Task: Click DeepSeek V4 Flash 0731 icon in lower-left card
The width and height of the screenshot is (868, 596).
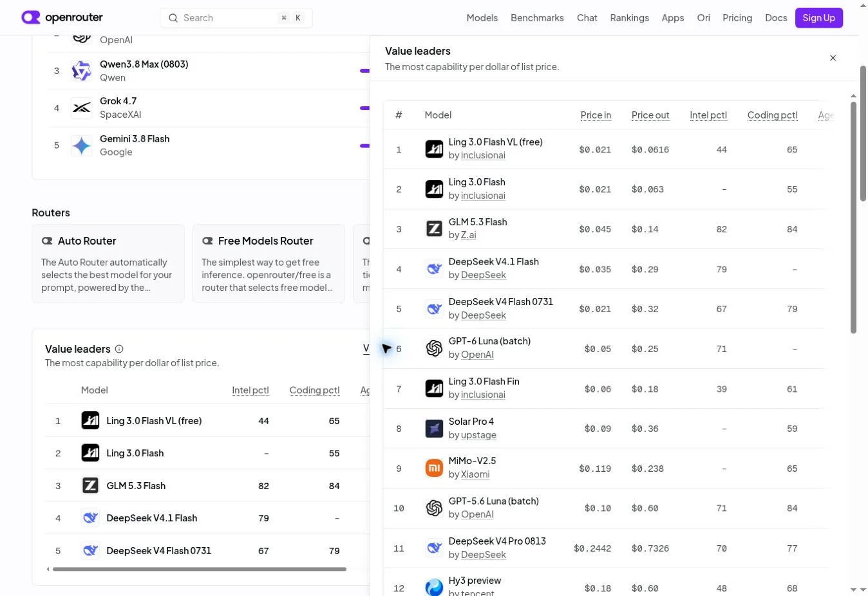Action: click(90, 551)
